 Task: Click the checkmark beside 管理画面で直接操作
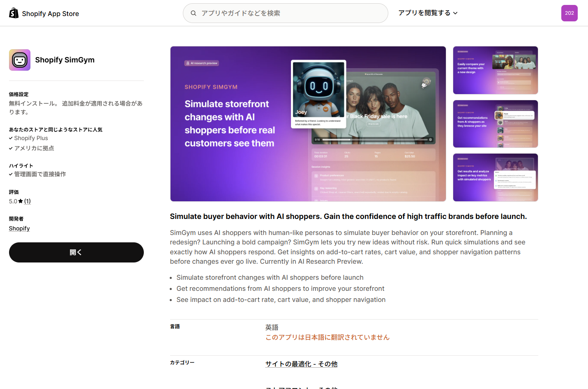[11, 174]
